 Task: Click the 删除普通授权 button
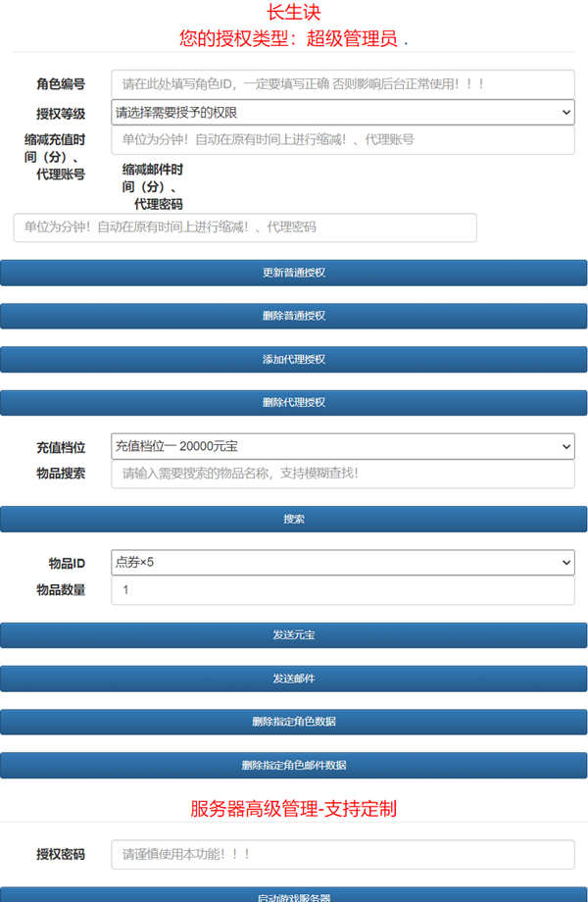click(293, 316)
